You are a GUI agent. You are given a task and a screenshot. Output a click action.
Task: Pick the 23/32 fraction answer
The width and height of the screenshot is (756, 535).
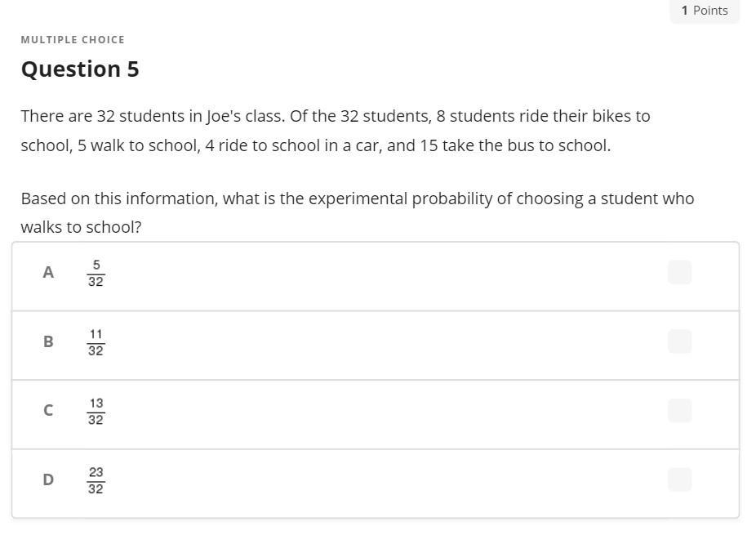click(x=96, y=480)
